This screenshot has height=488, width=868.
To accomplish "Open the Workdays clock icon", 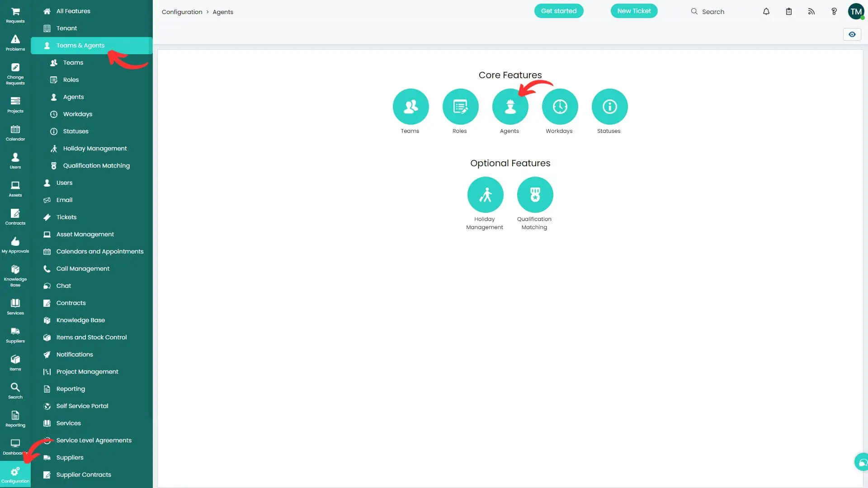I will coord(560,107).
